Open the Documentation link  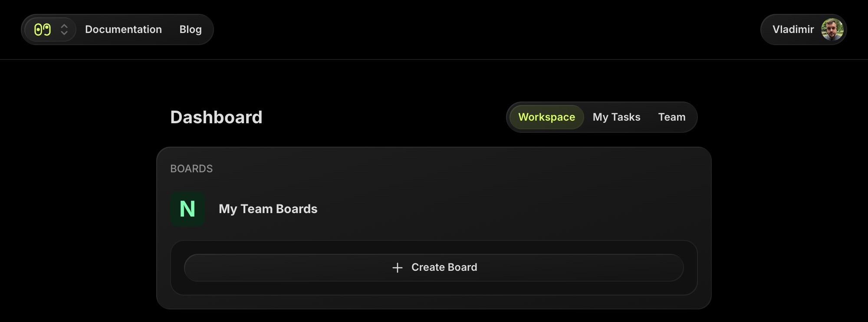(123, 30)
